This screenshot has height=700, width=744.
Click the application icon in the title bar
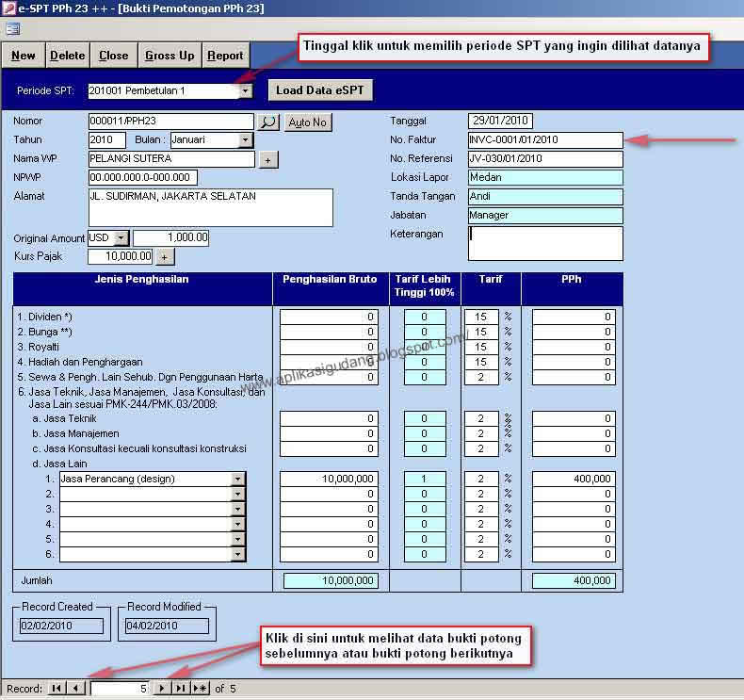pos(8,8)
